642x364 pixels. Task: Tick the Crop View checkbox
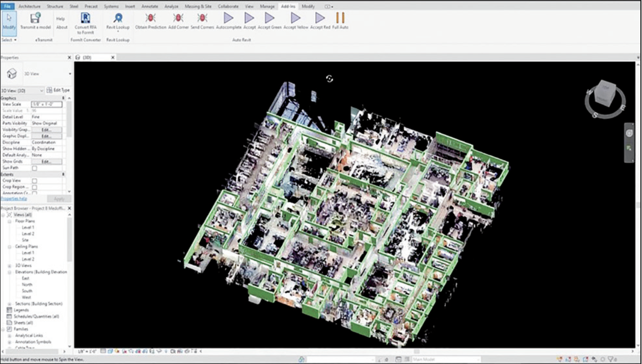coord(35,181)
